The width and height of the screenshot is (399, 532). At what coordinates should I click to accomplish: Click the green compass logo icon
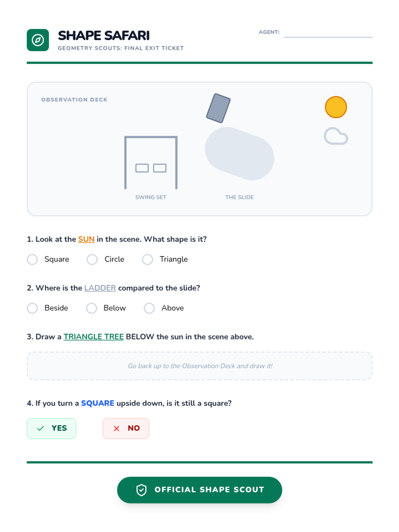pos(38,40)
